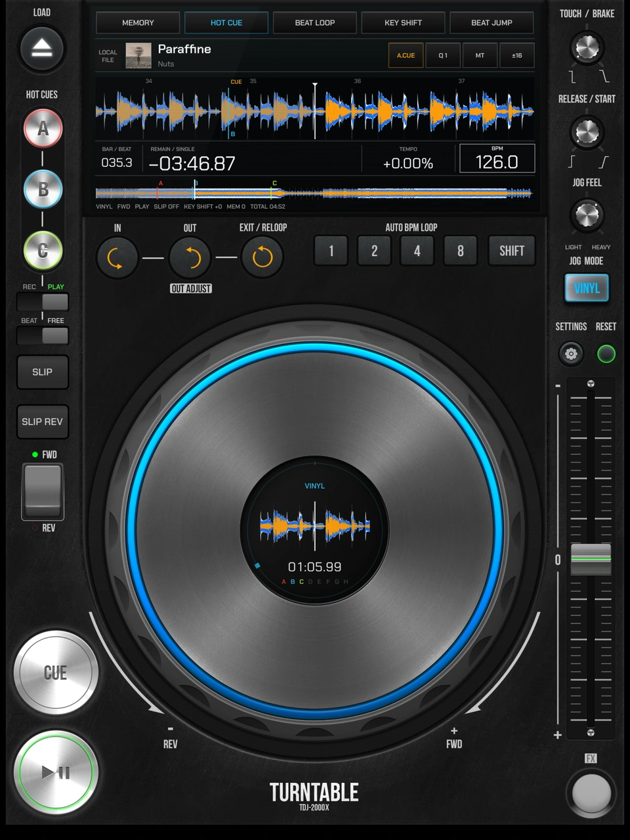Viewport: 630px width, 840px height.
Task: Set the loop In point
Action: [117, 257]
